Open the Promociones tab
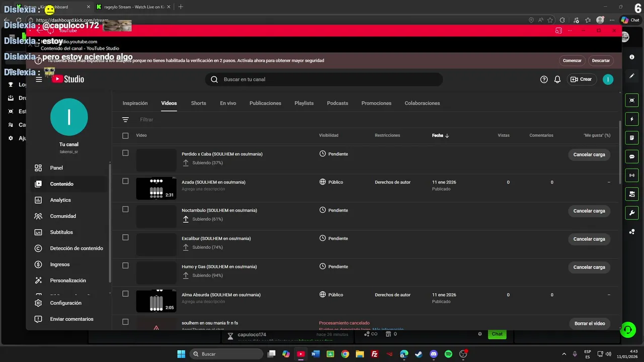644x362 pixels. point(376,103)
